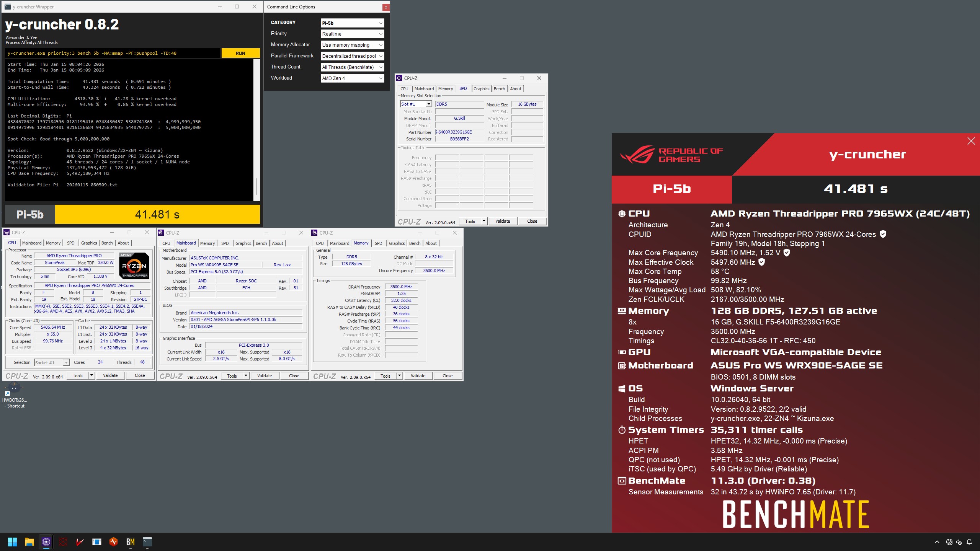The height and width of the screenshot is (551, 980).
Task: Click Validate in the Memory CPU-Z window
Action: tap(418, 376)
